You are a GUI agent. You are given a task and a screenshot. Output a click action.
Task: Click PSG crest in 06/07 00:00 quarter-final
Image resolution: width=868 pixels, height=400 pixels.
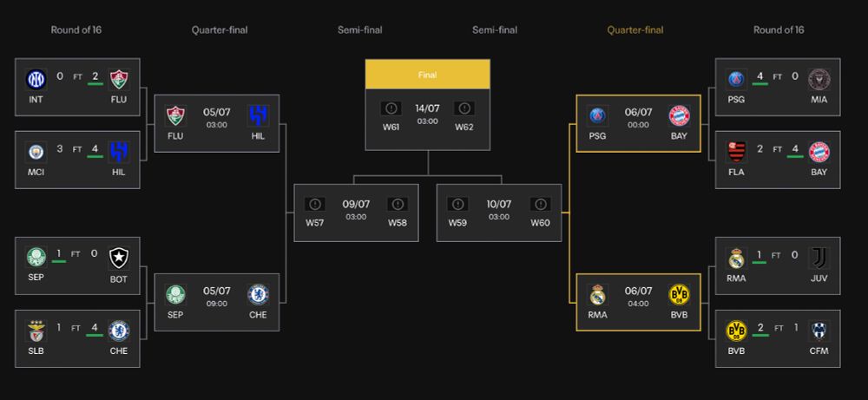[x=598, y=115]
